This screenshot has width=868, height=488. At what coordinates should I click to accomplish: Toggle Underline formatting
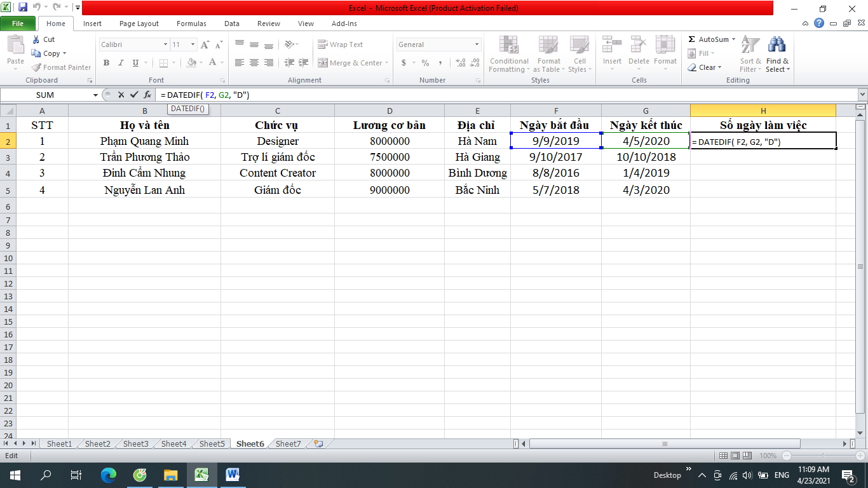click(x=135, y=63)
